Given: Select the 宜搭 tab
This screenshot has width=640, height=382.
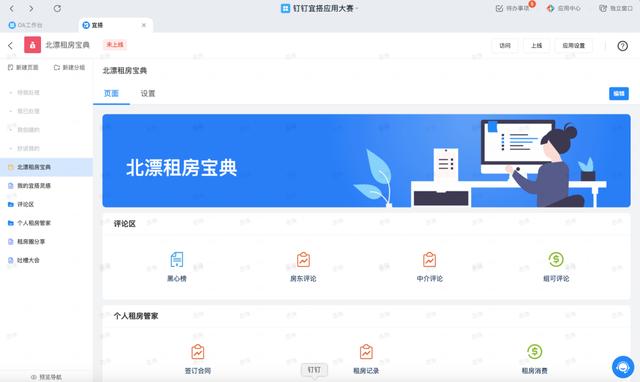Looking at the screenshot, I should [115, 25].
